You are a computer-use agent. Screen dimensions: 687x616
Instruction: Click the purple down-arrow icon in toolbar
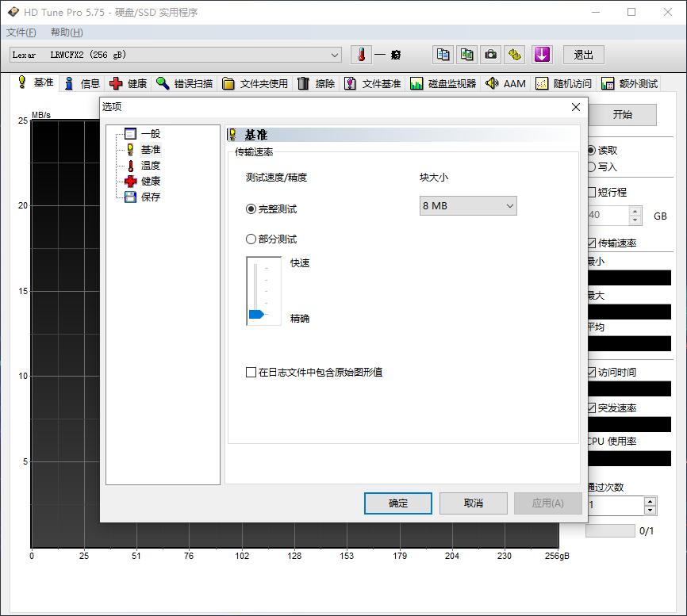[x=541, y=55]
